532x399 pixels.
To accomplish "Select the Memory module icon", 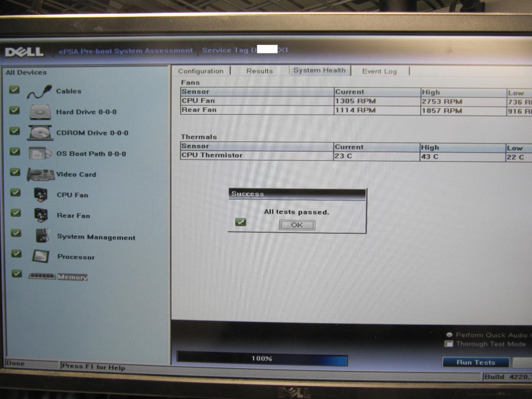I will pyautogui.click(x=42, y=276).
